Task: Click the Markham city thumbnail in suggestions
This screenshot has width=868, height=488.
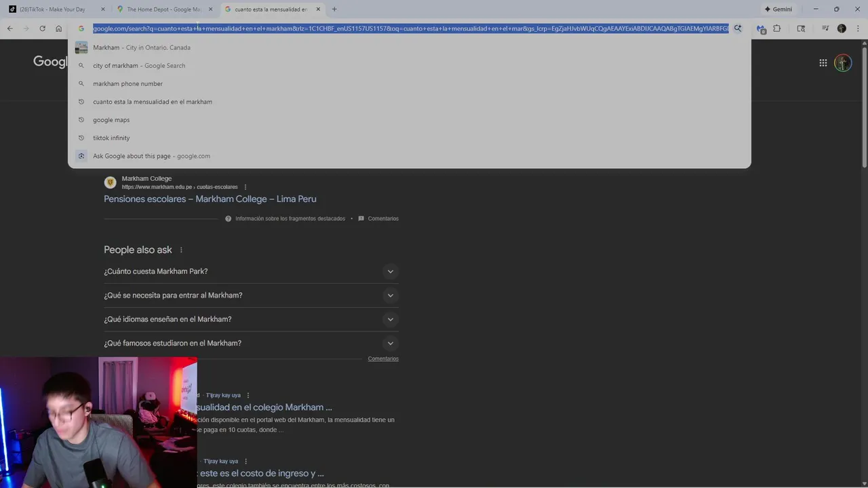Action: (x=81, y=47)
